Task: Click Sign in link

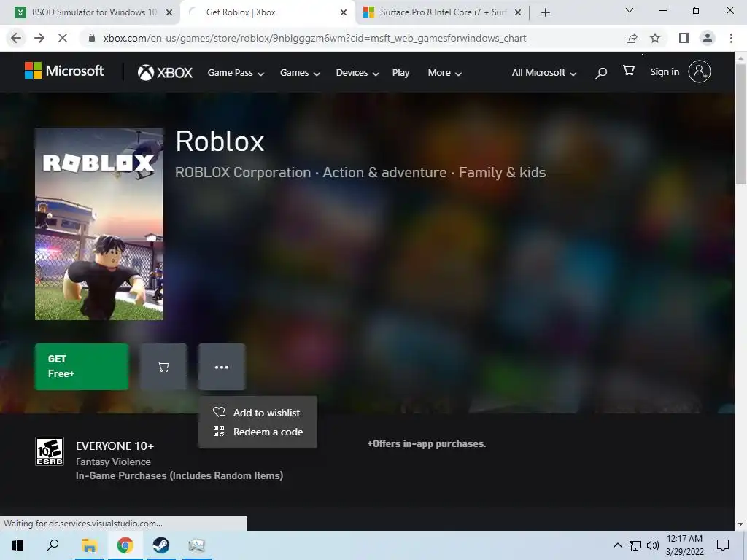Action: 665,72
